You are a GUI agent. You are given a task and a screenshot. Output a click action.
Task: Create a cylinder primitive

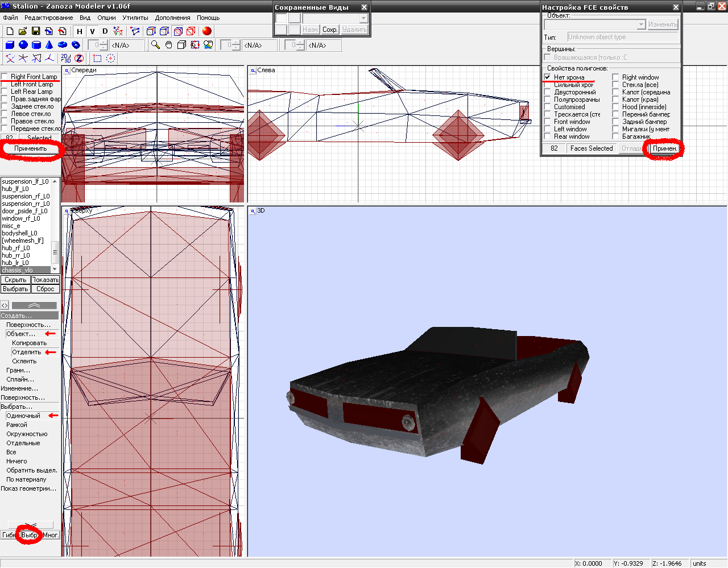[36, 45]
